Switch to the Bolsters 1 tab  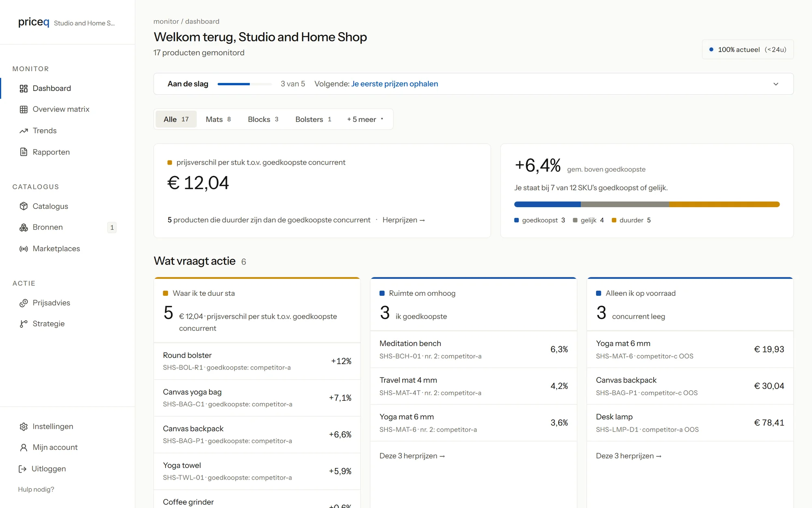pos(313,119)
